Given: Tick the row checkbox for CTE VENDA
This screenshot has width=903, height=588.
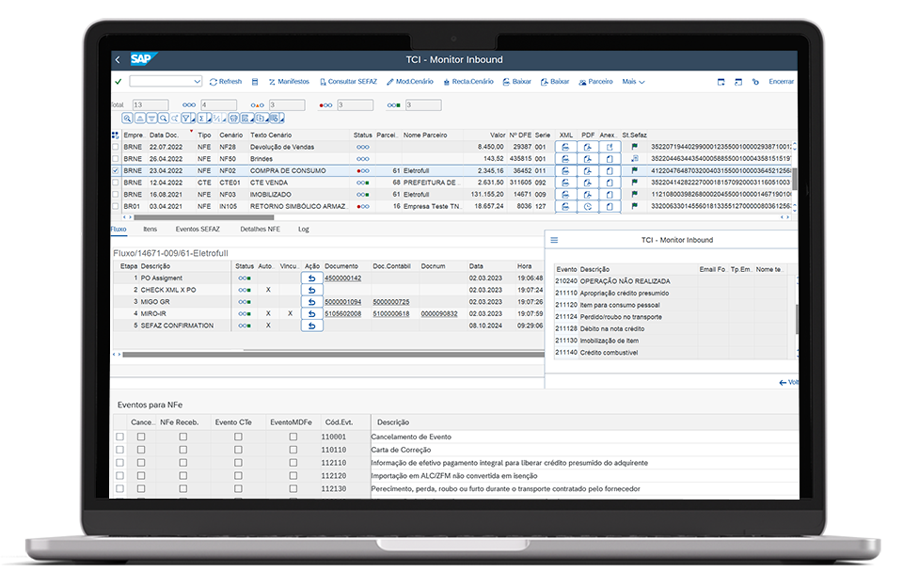Looking at the screenshot, I should click(116, 183).
